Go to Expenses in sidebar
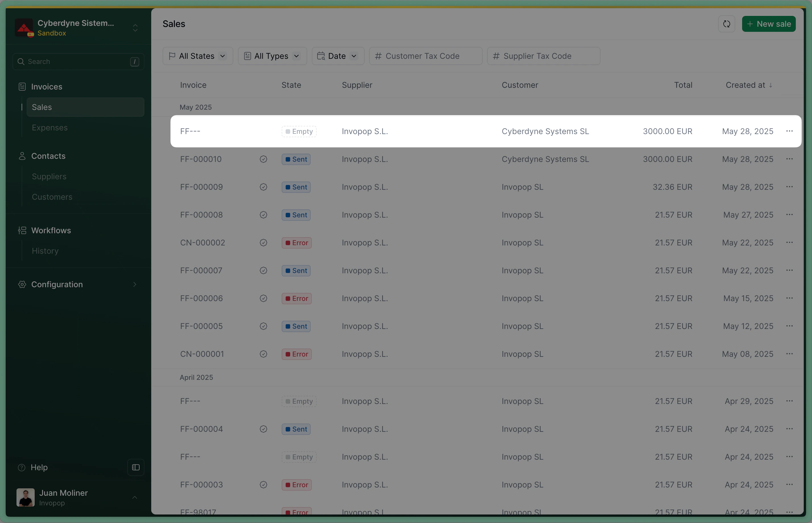Viewport: 812px width, 523px height. point(50,128)
